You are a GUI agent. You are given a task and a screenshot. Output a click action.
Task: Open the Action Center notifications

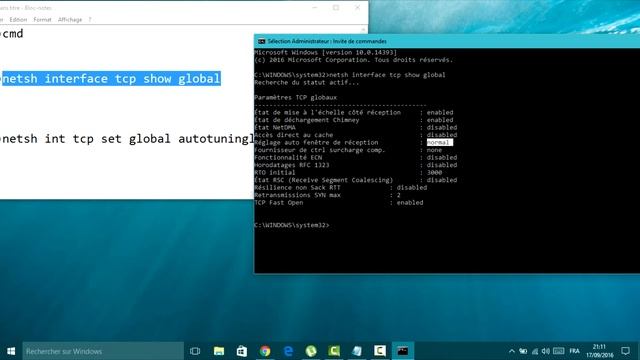(626, 351)
